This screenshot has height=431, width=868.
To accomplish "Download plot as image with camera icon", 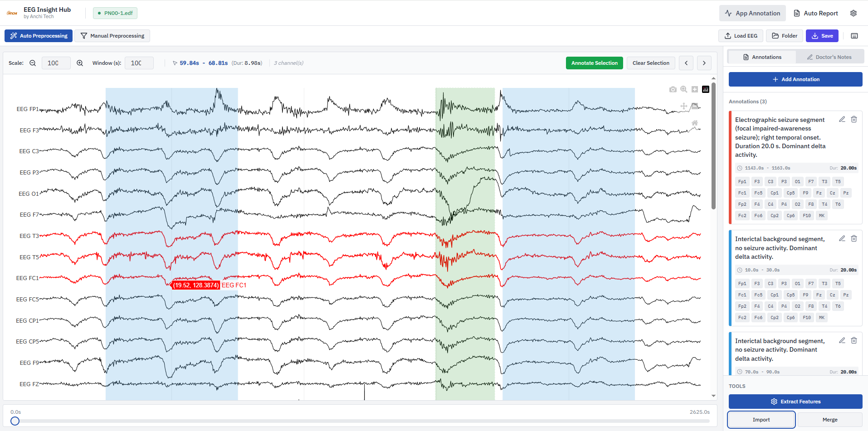I will coord(673,89).
